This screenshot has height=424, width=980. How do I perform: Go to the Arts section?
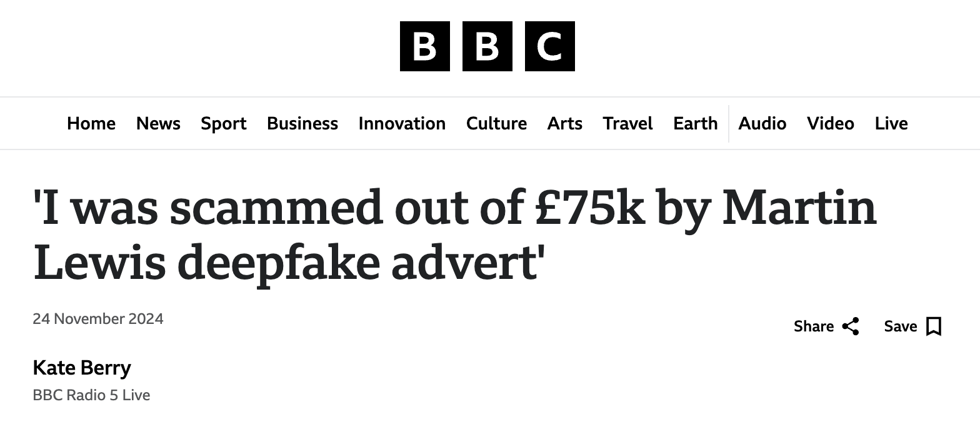click(x=565, y=124)
